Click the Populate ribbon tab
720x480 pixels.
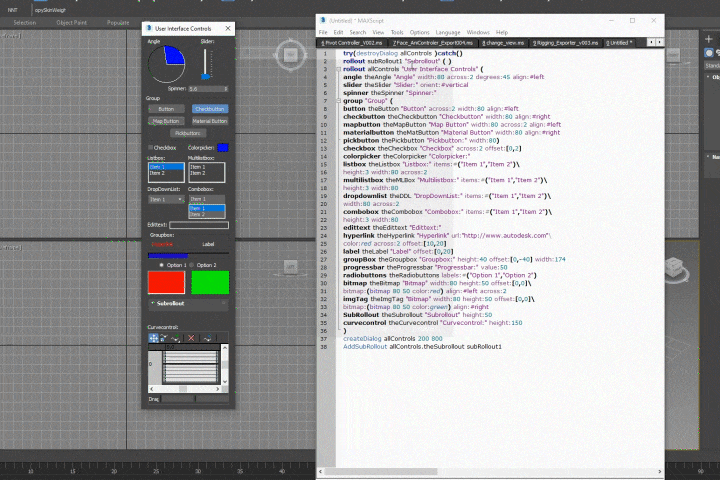[118, 23]
